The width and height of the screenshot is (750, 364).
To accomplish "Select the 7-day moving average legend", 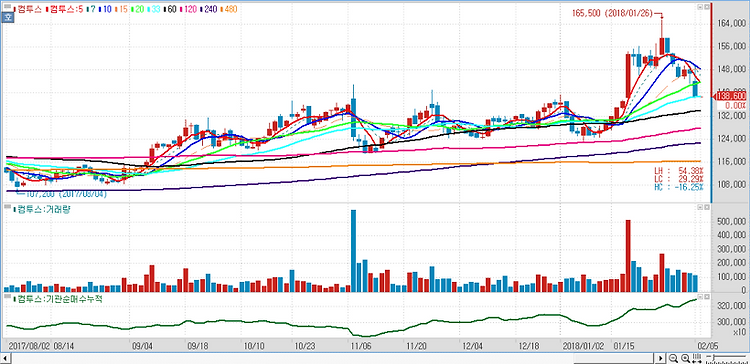I will click(x=91, y=9).
